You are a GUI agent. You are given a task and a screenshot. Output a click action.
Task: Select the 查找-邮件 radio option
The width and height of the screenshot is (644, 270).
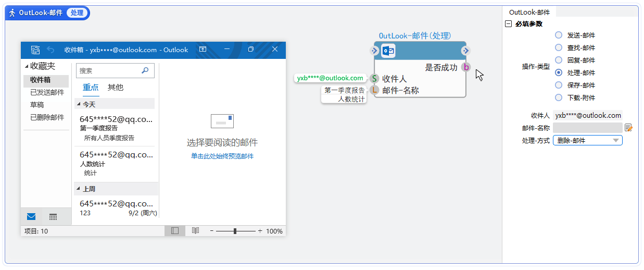point(559,48)
